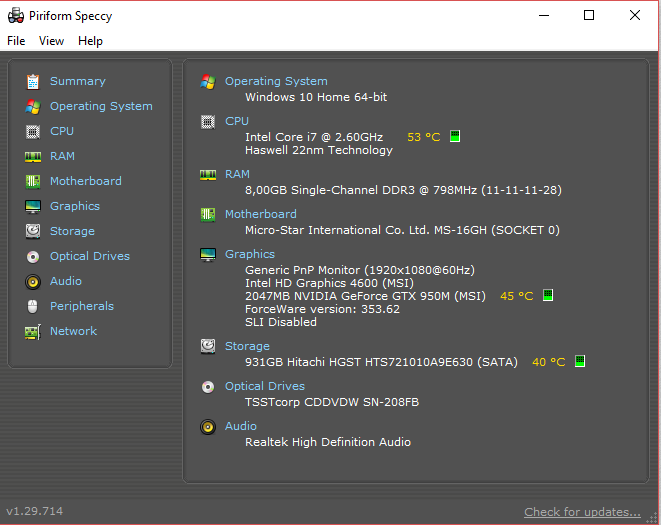Screen dimensions: 661x525
Task: Click the hard drive temperature indicator
Action: click(579, 361)
